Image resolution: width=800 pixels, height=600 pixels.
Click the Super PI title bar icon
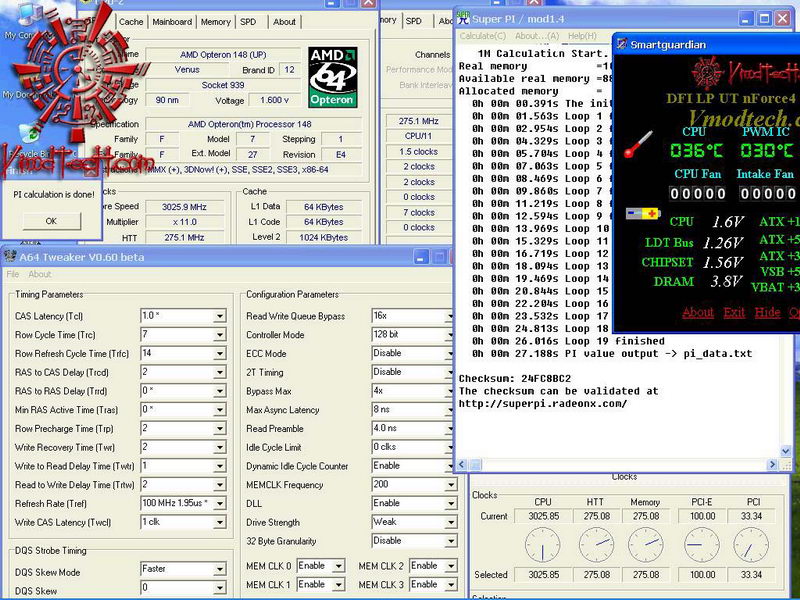coord(463,18)
